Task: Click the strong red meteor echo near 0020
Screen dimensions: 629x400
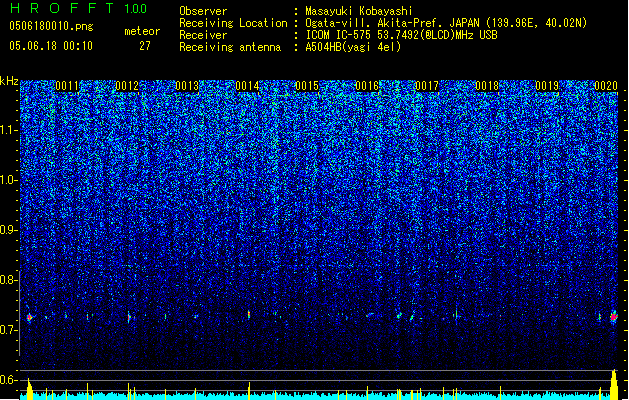Action: click(x=614, y=316)
